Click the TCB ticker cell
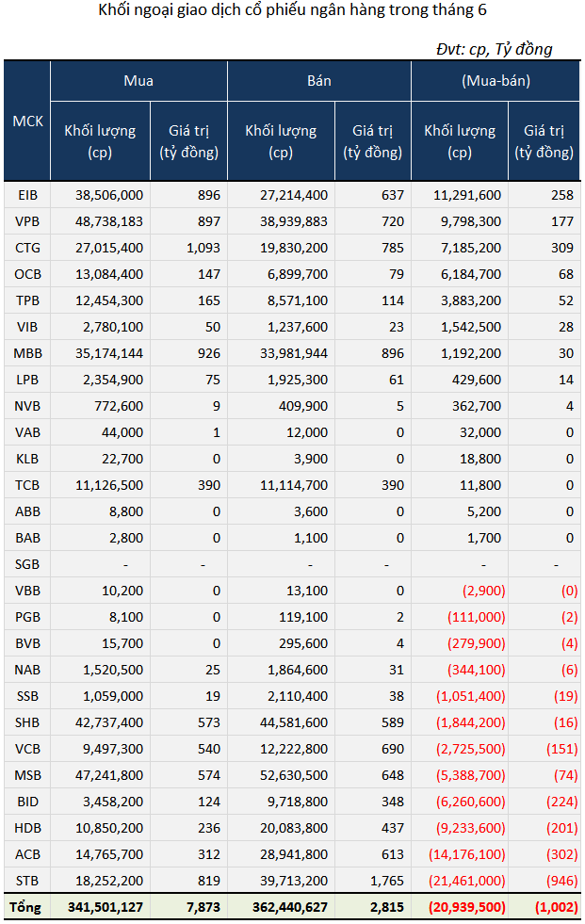Screen dimensions: 585x924 (x=27, y=485)
